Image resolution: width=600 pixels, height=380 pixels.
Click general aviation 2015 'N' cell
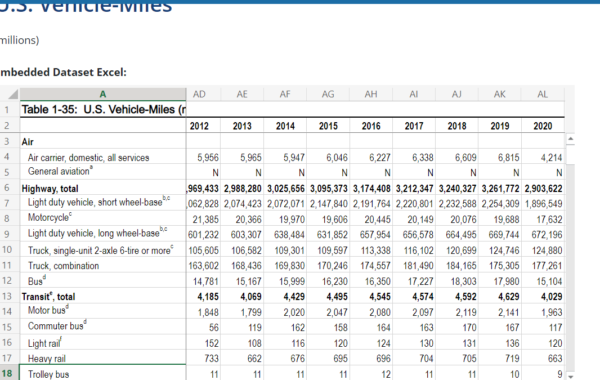click(328, 173)
